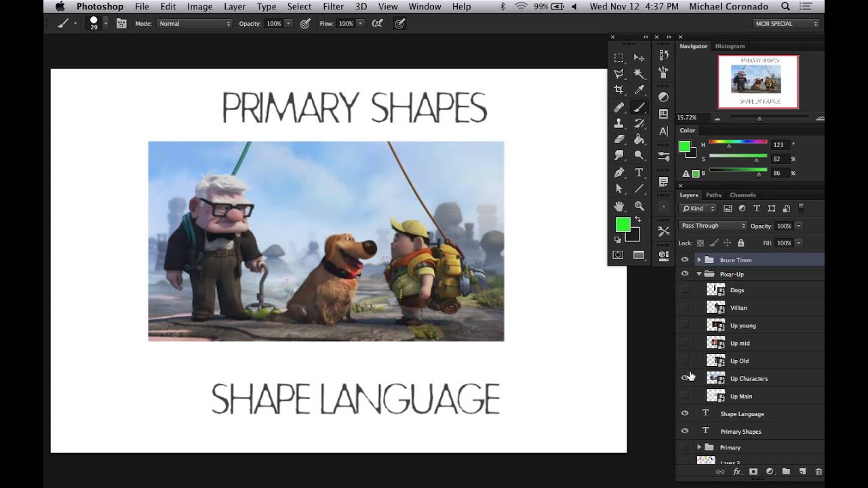Open the Character panel icon
Image resolution: width=868 pixels, height=488 pixels.
[x=663, y=131]
